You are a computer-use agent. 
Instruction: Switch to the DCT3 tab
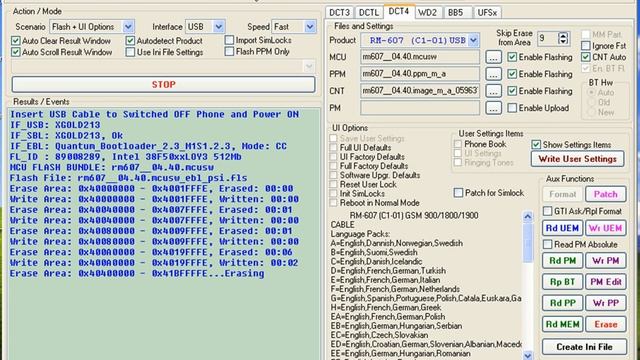coord(340,13)
